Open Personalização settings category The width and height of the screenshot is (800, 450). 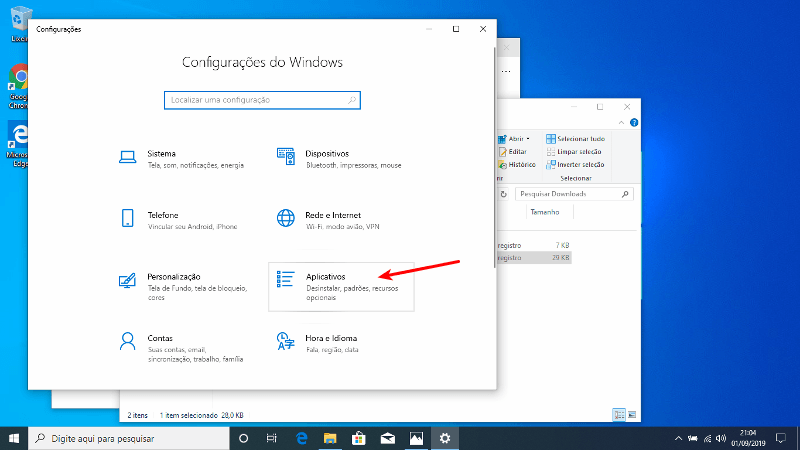(x=184, y=287)
